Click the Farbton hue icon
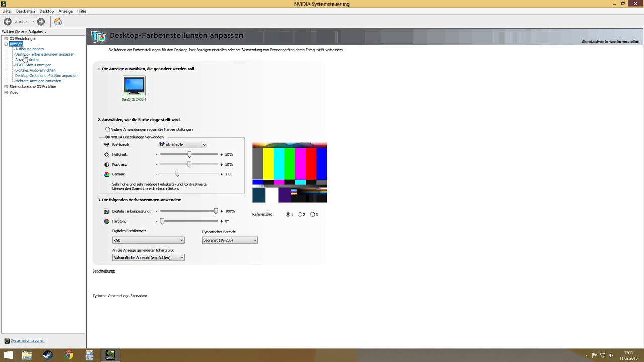The image size is (644, 362). point(106,221)
